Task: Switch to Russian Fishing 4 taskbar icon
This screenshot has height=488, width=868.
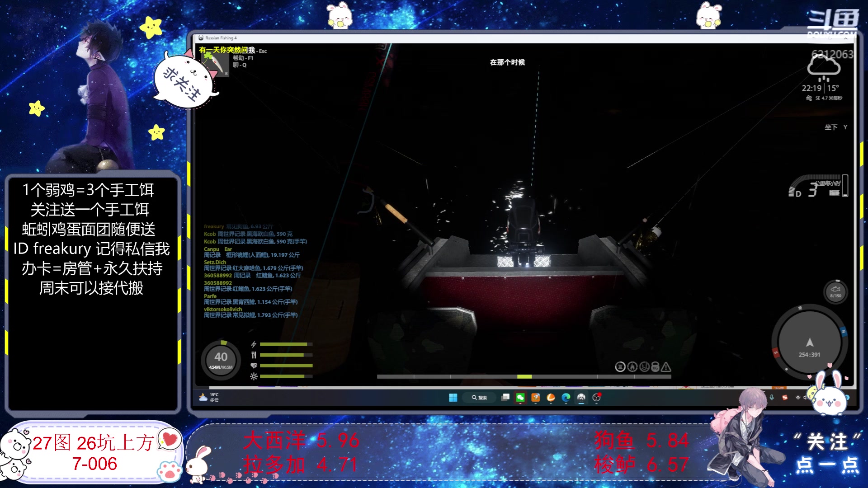Action: point(581,398)
